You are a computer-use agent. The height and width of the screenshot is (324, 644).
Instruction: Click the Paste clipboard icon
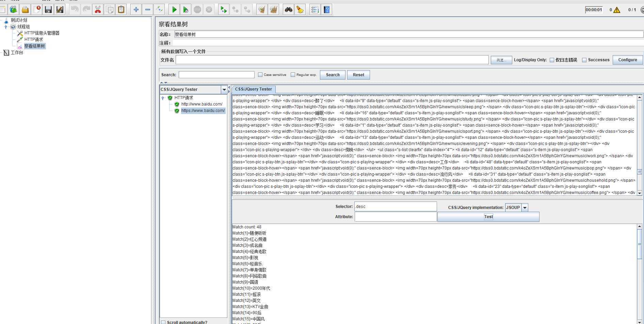pyautogui.click(x=121, y=10)
